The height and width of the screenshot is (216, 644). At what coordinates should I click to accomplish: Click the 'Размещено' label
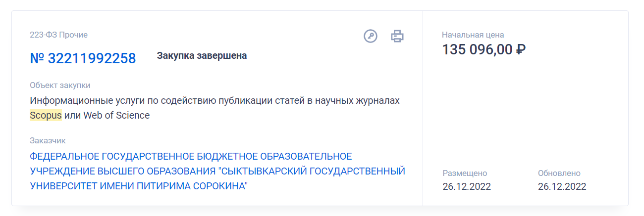click(x=465, y=173)
